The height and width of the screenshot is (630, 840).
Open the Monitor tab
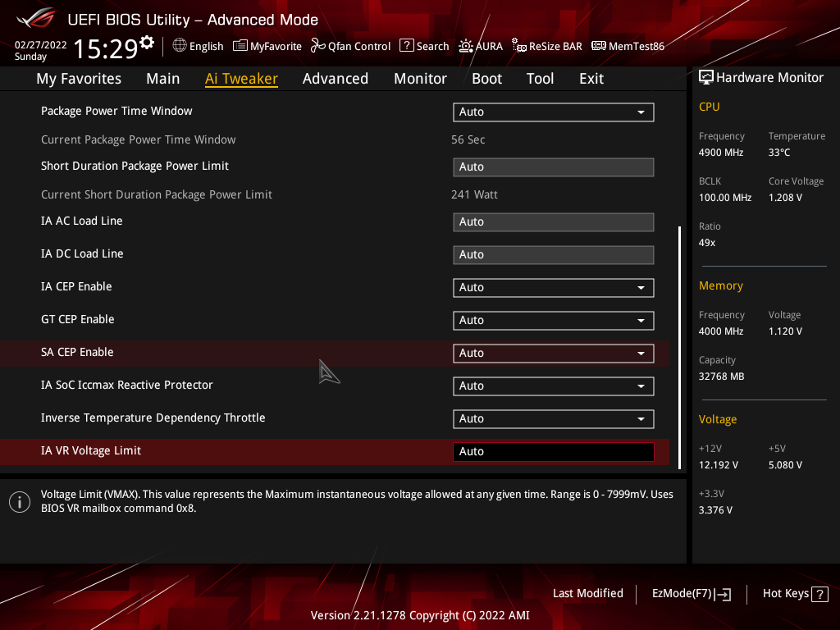(421, 79)
